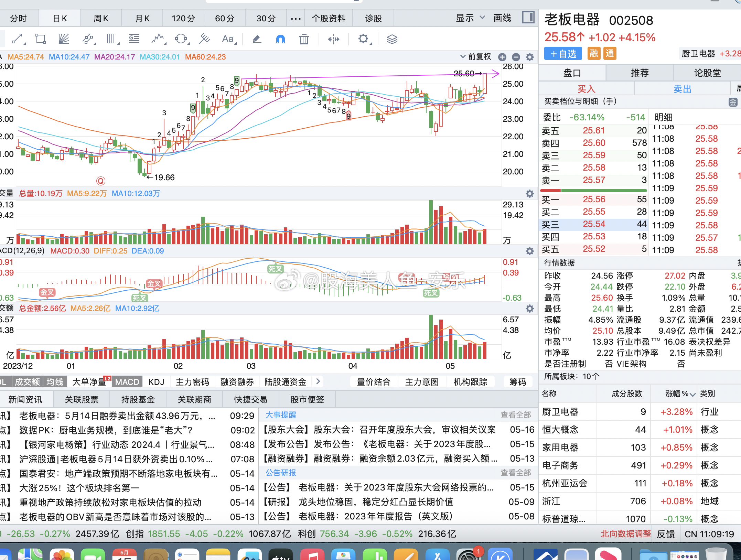741x560 pixels.
Task: Select the Aa text annotation tool
Action: (228, 39)
